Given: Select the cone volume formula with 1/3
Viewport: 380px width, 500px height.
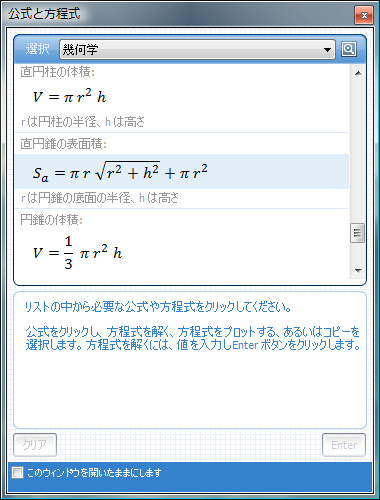Looking at the screenshot, I should point(77,252).
